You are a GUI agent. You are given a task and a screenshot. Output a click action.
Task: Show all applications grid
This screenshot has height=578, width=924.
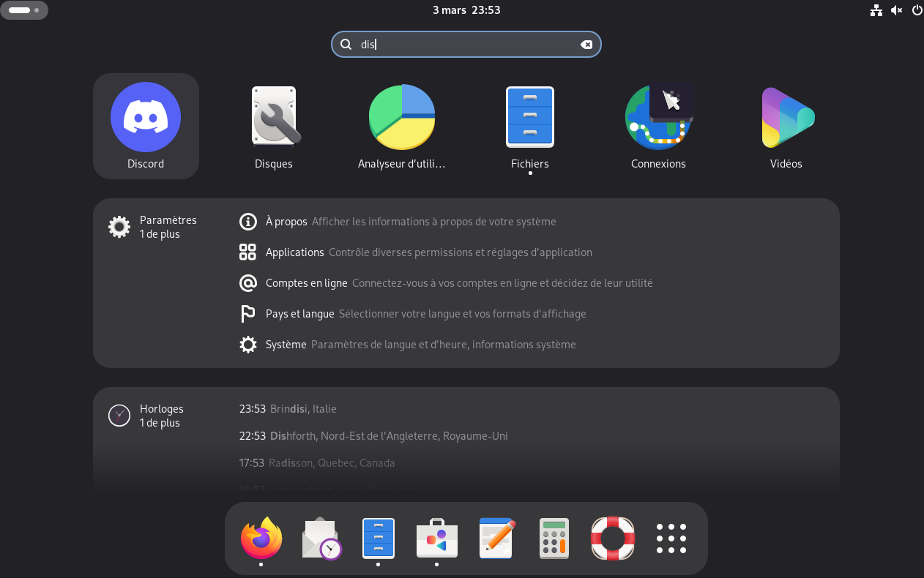[671, 538]
